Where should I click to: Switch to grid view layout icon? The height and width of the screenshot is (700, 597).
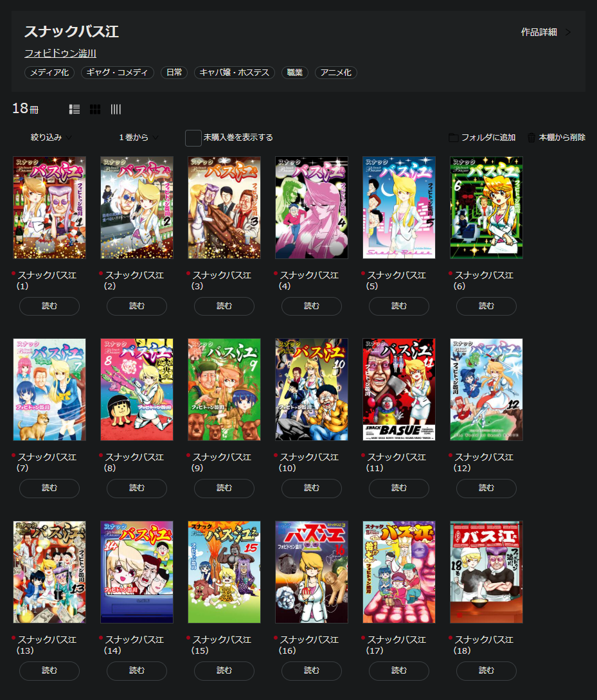pyautogui.click(x=95, y=109)
